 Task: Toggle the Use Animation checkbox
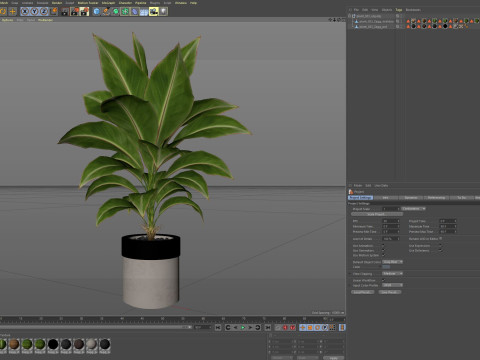point(383,245)
